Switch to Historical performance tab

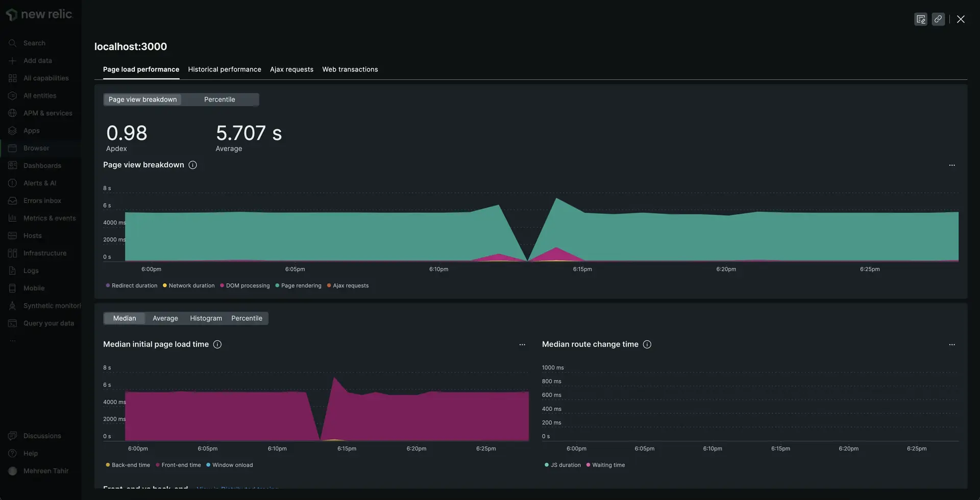(225, 69)
